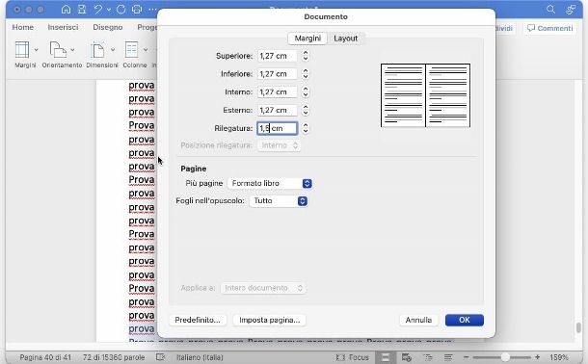Image resolution: width=588 pixels, height=364 pixels.
Task: Click the Esterno margin field
Action: point(277,110)
